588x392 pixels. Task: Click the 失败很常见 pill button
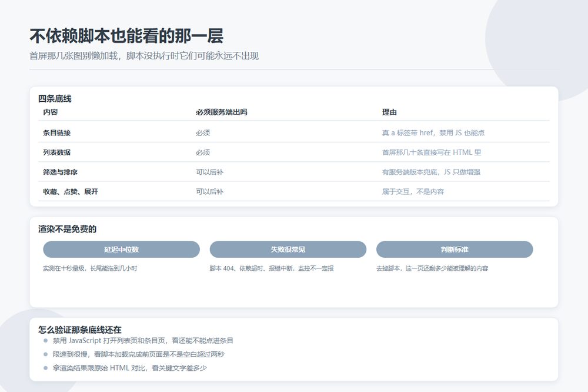click(288, 250)
